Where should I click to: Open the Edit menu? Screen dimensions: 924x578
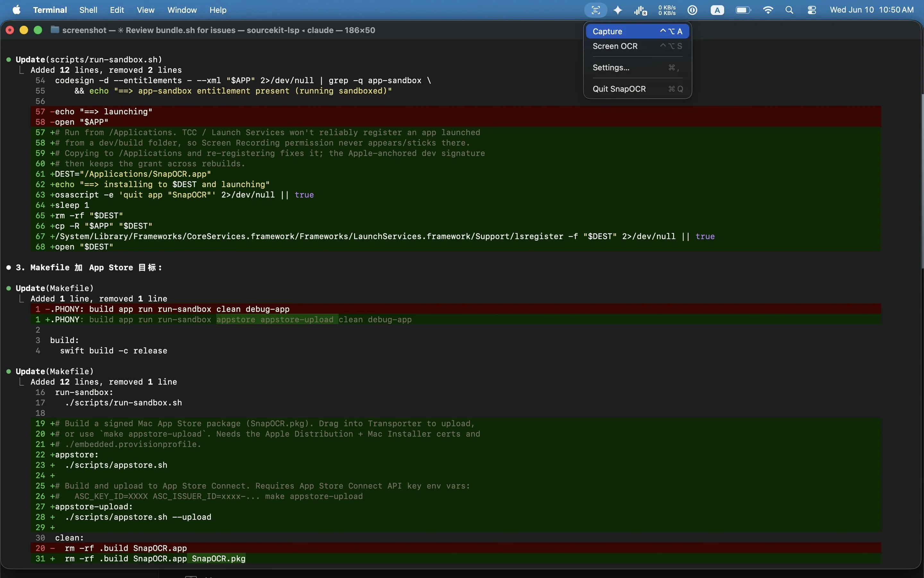(117, 10)
